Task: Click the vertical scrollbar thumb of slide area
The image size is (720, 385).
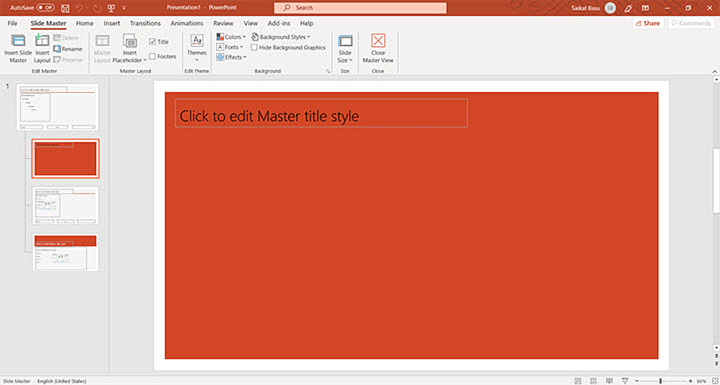Action: (x=715, y=181)
